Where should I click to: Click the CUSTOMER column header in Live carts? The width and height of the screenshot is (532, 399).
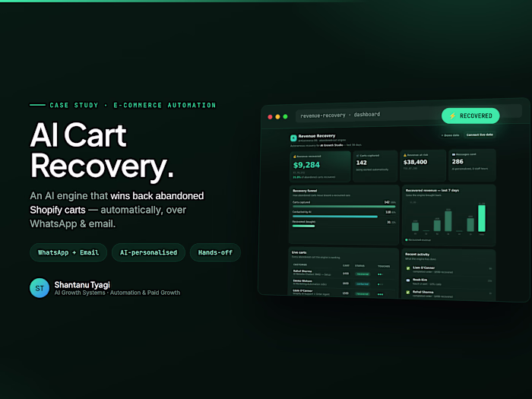coord(300,264)
